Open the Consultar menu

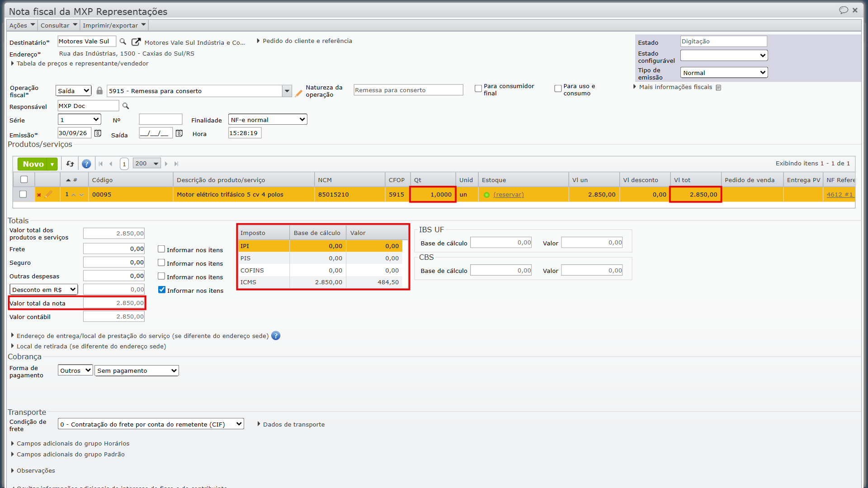[59, 25]
